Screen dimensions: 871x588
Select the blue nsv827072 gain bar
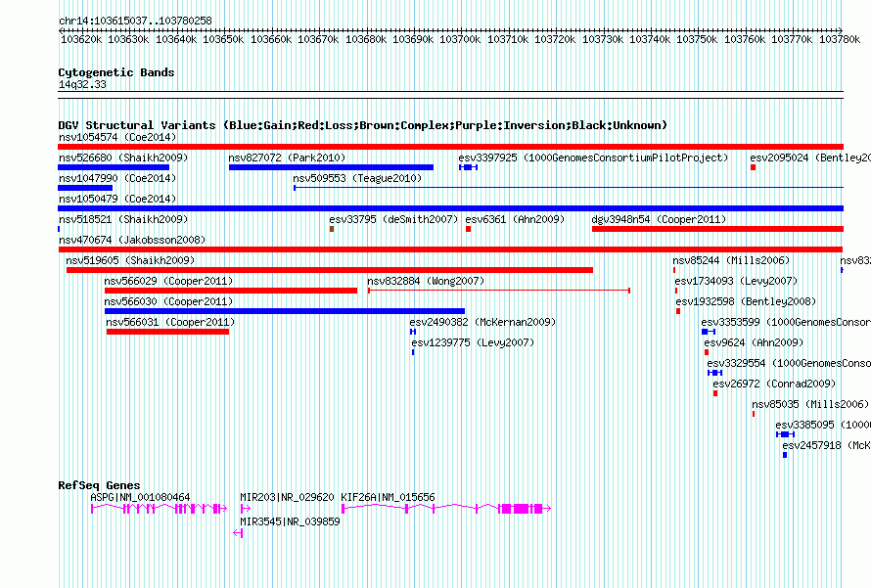(331, 167)
